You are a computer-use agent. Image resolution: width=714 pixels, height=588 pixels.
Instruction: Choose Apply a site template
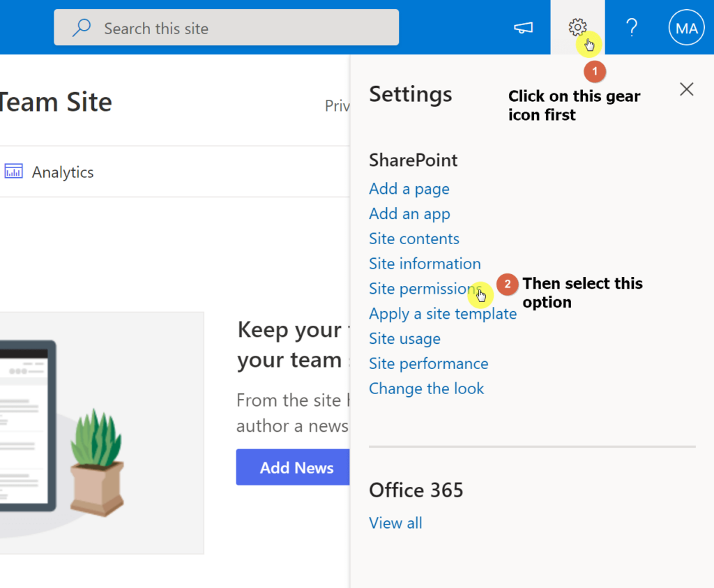coord(443,314)
